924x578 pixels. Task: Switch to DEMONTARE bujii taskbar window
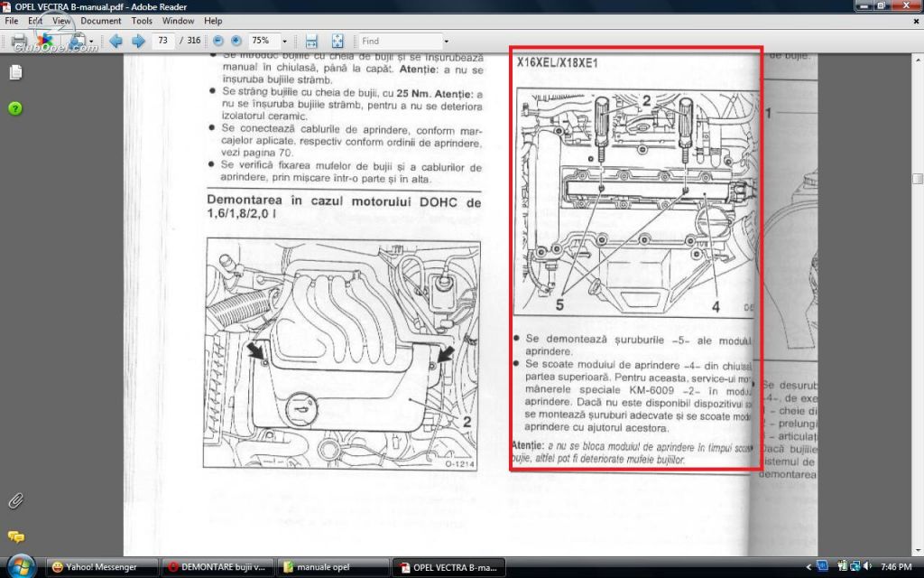[217, 567]
